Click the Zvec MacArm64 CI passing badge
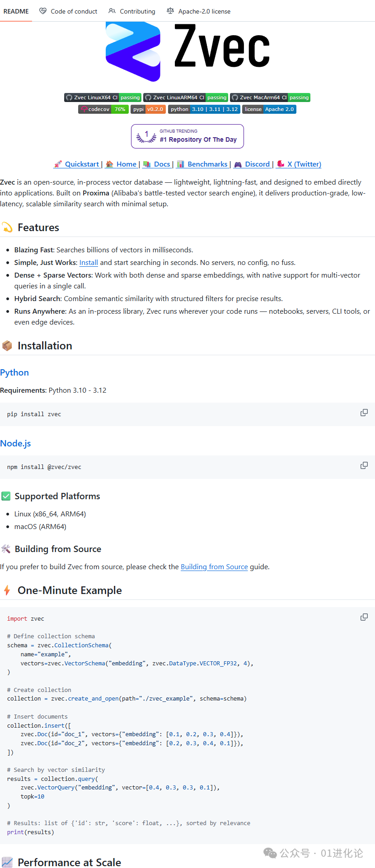 coord(270,97)
